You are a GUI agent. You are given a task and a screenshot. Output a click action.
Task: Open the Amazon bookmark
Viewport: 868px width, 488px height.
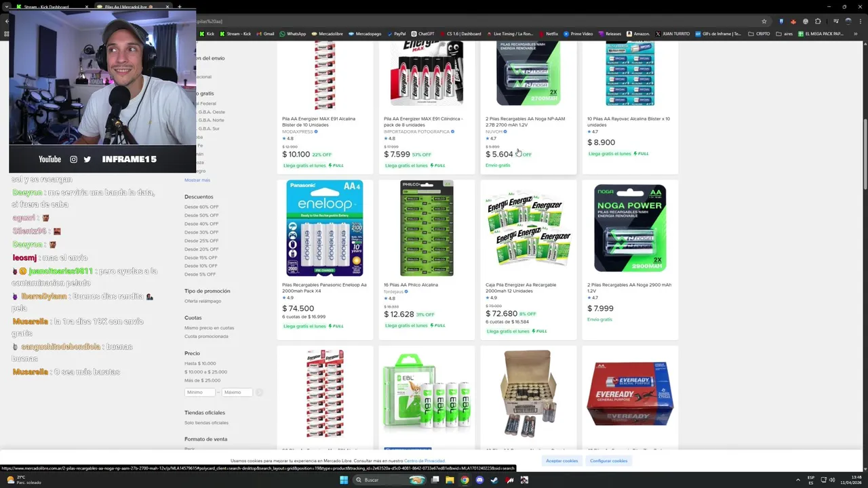pyautogui.click(x=638, y=34)
